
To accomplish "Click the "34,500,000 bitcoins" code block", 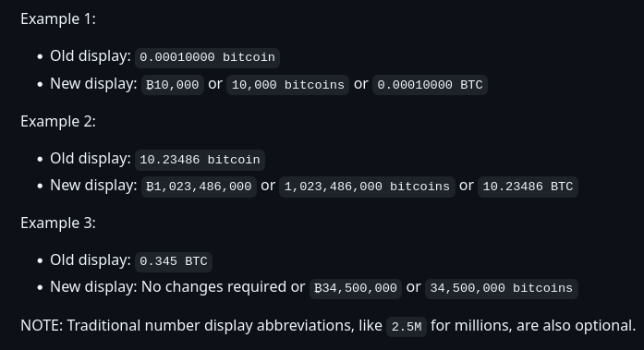I will coord(502,288).
